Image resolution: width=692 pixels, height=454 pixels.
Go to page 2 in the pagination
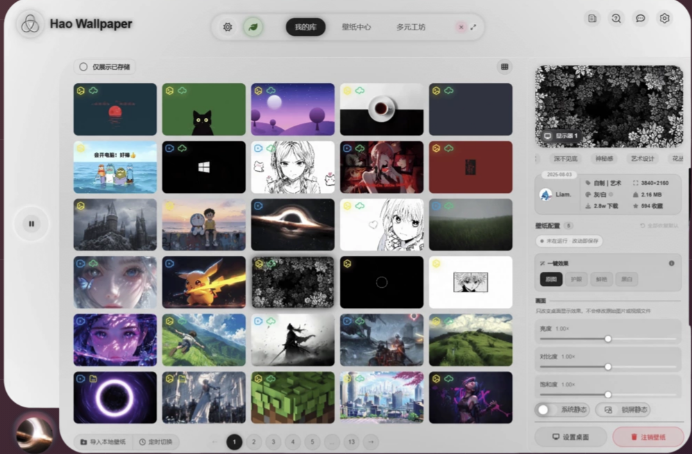click(x=254, y=442)
